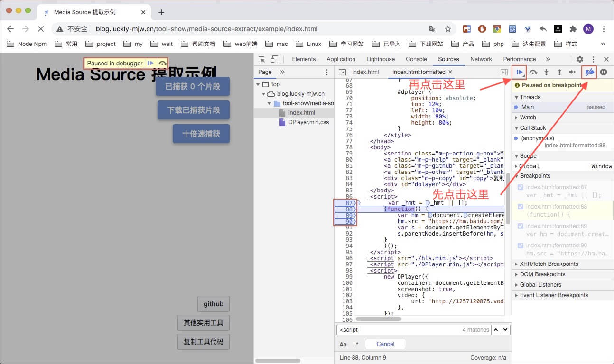Switch to Elements tab

click(x=304, y=59)
